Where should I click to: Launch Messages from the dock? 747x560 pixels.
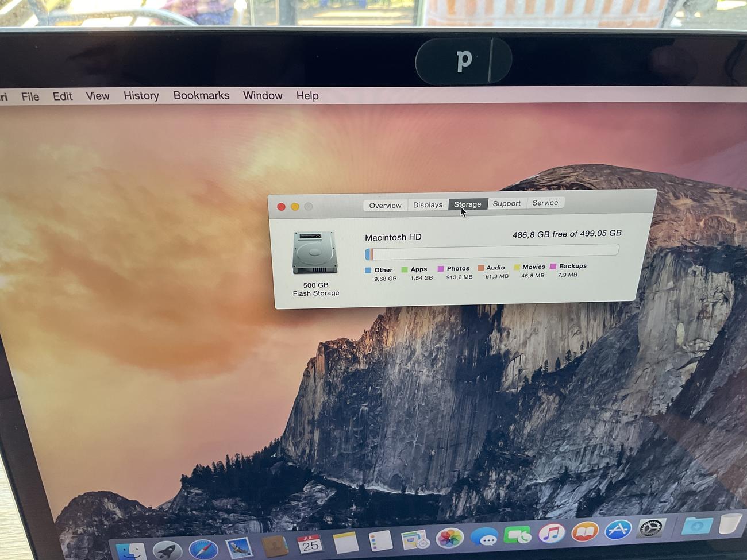pyautogui.click(x=484, y=537)
